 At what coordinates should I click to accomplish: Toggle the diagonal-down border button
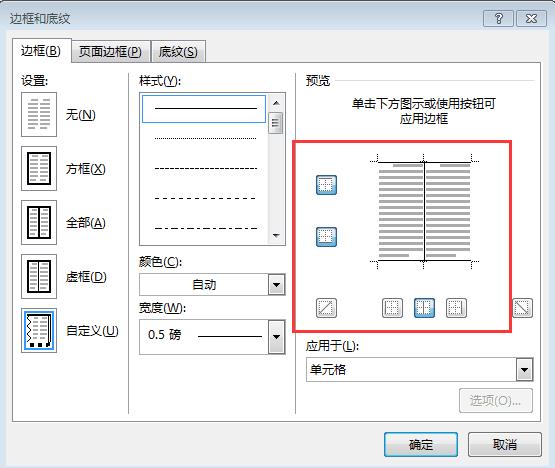[522, 308]
